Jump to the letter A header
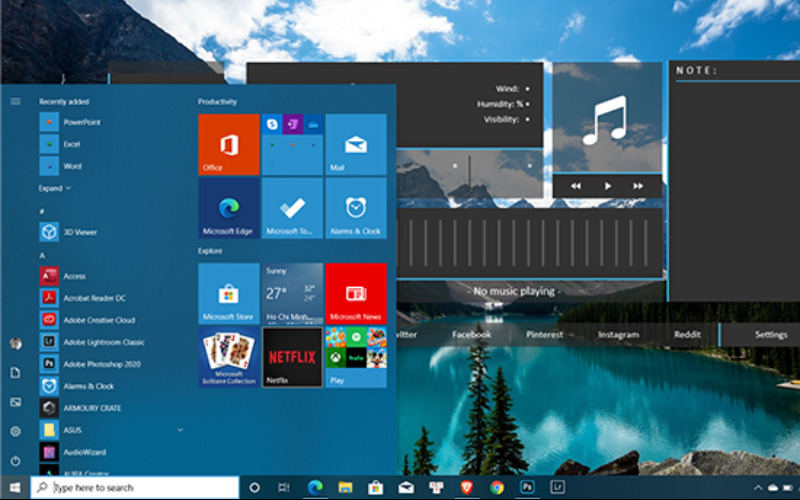Image resolution: width=800 pixels, height=500 pixels. (42, 255)
